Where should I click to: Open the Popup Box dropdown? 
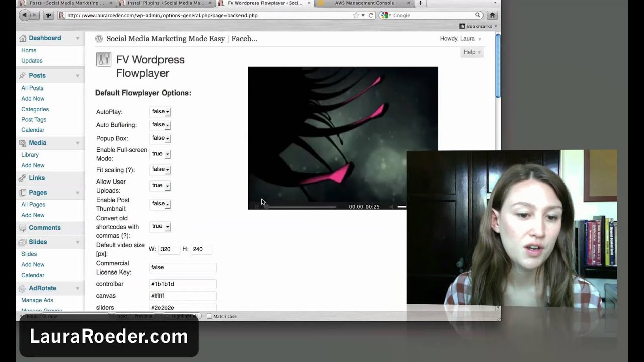point(160,138)
